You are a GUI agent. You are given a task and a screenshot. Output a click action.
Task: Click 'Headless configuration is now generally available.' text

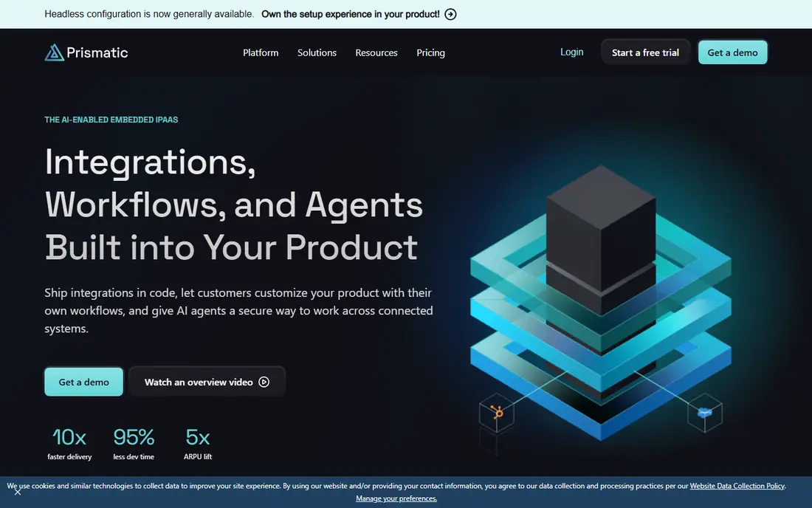pyautogui.click(x=149, y=15)
